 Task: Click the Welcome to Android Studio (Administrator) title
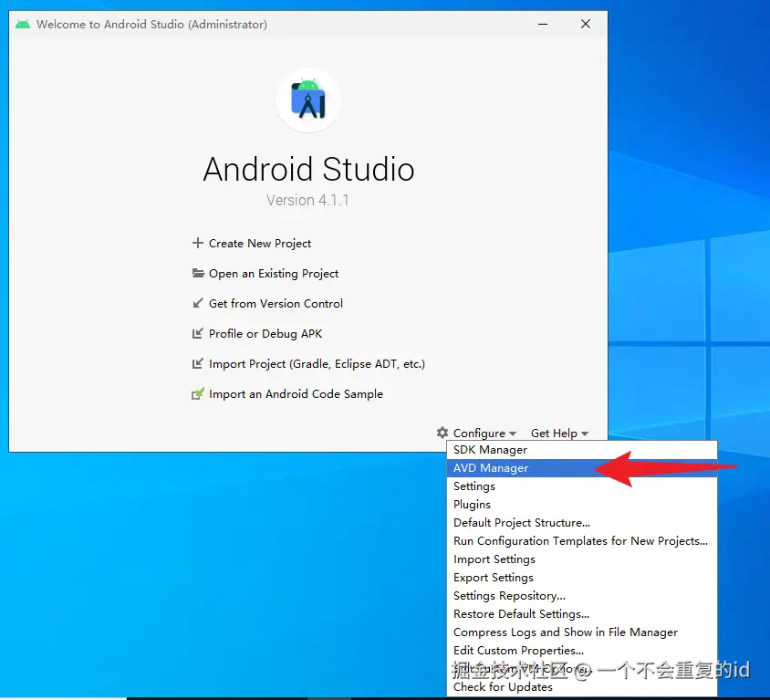tap(151, 24)
